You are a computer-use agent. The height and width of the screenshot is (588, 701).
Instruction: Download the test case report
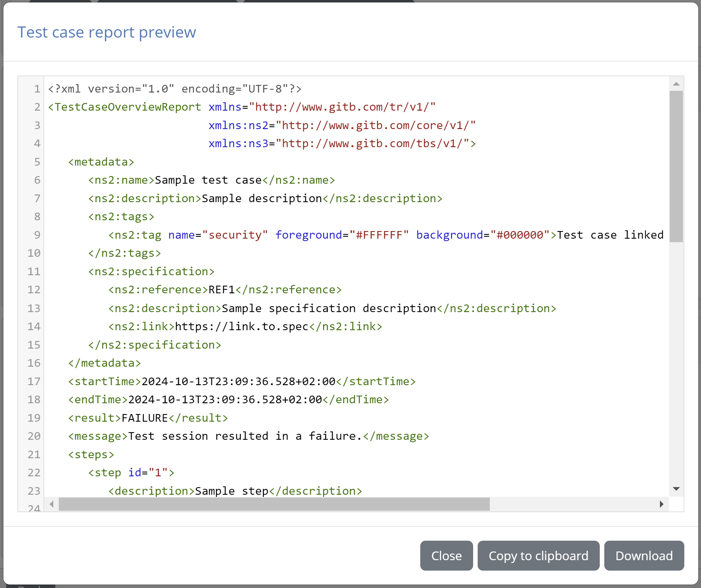coord(644,556)
